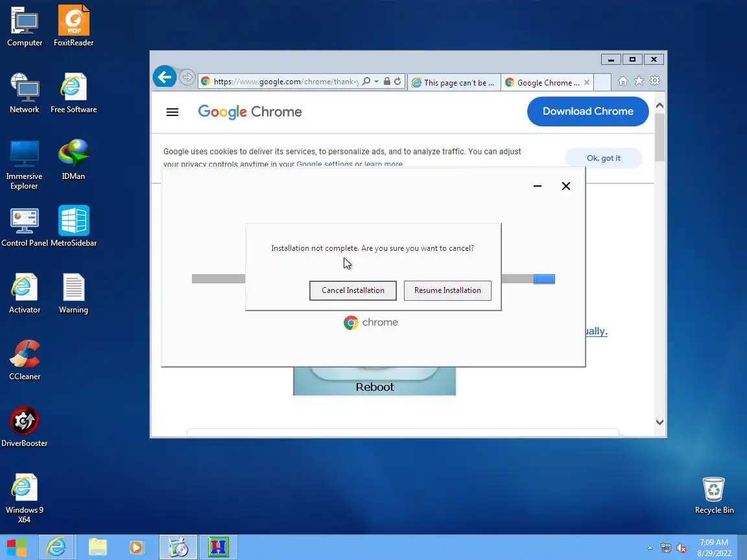Maximize the Internet Explorer window
Viewport: 747px width, 560px height.
632,60
